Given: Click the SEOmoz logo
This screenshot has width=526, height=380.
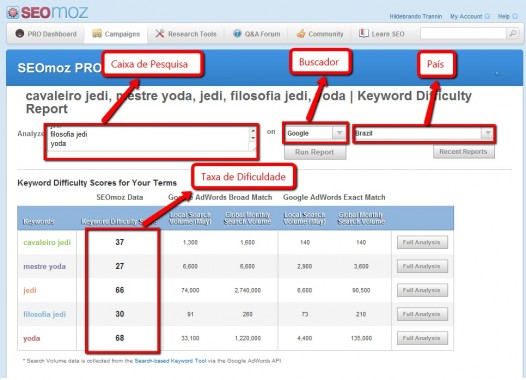Looking at the screenshot, I should tap(47, 12).
